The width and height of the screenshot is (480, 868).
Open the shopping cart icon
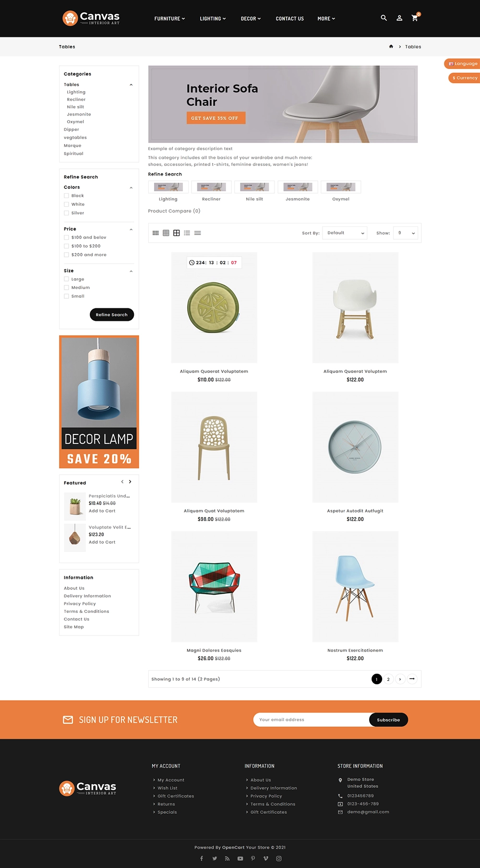pos(415,18)
